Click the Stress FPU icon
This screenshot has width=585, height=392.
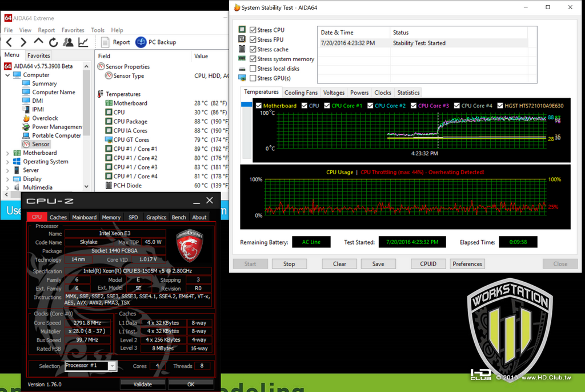click(x=242, y=39)
